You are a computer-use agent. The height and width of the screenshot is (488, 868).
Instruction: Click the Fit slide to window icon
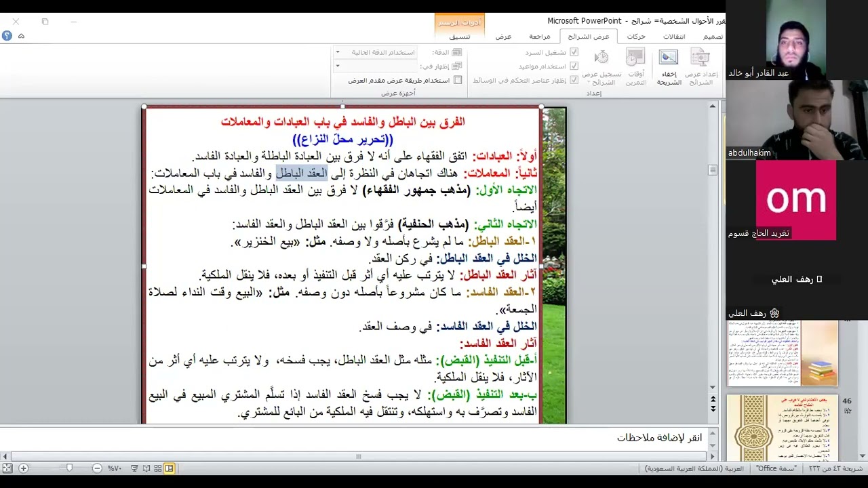tap(7, 468)
